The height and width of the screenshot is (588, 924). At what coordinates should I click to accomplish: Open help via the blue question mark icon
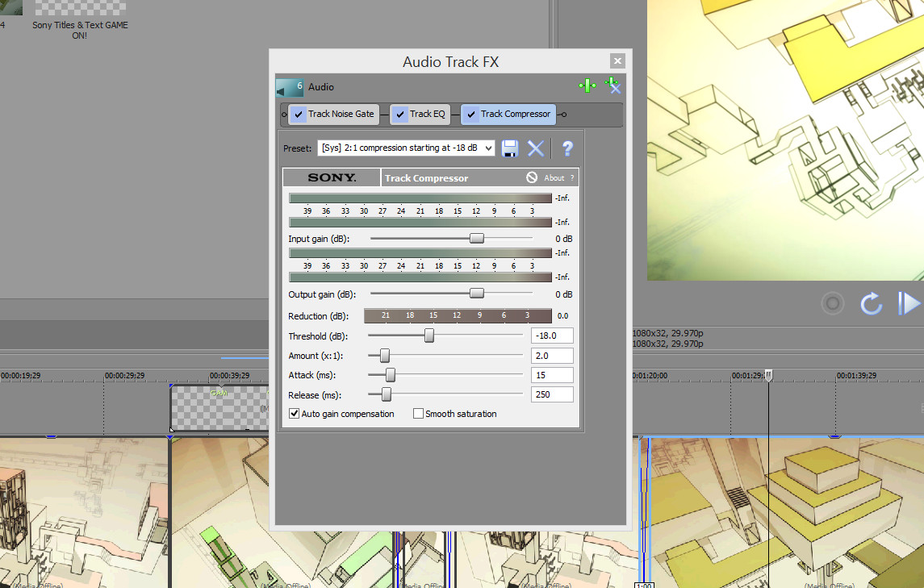(x=566, y=148)
